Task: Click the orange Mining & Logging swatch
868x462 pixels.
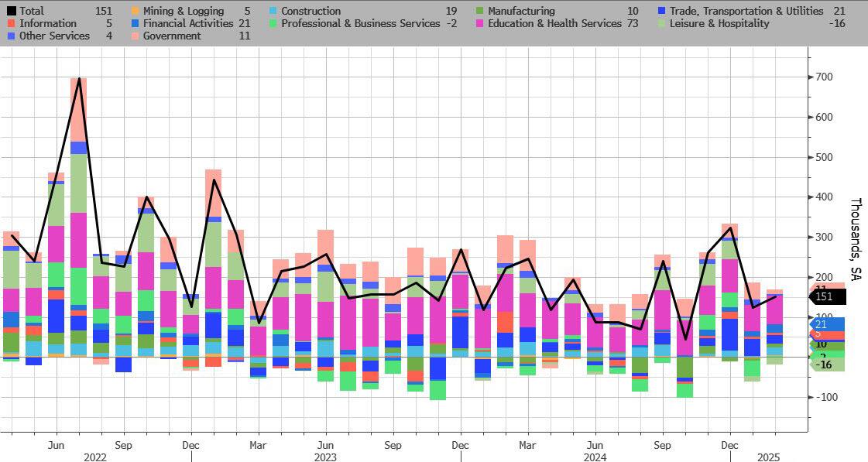Action: (136, 11)
